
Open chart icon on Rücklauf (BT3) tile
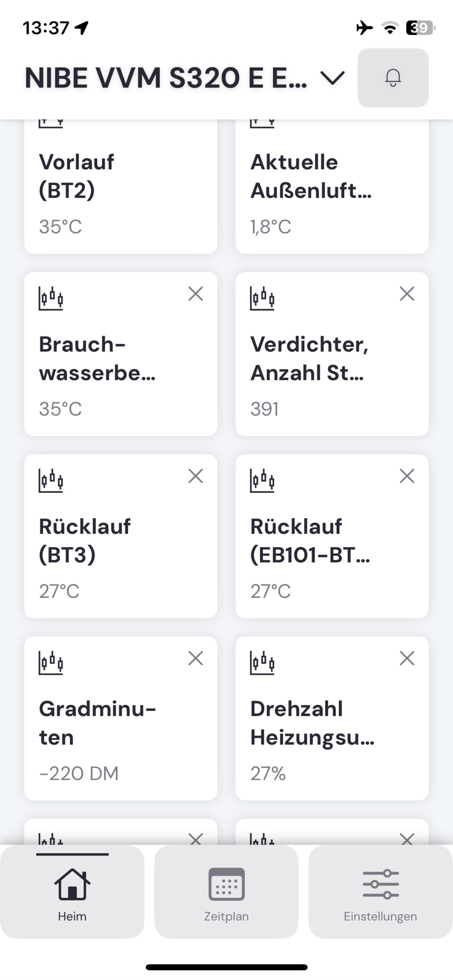51,481
